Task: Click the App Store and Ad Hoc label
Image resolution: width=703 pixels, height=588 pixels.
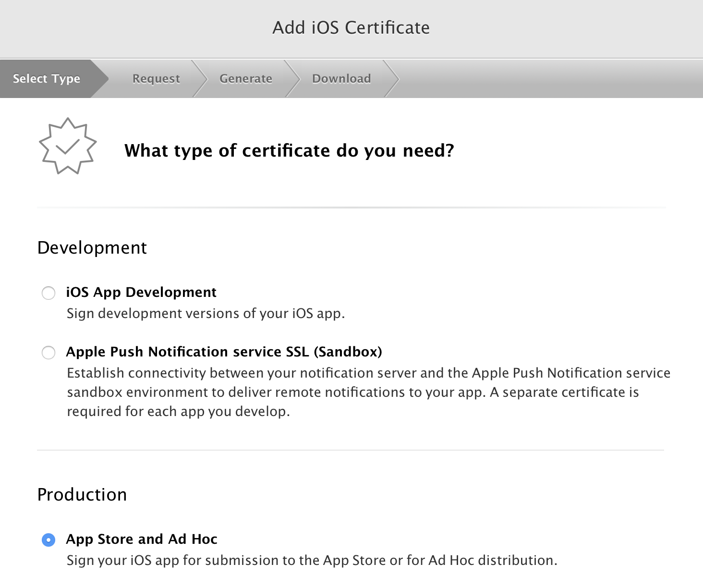Action: 142,539
